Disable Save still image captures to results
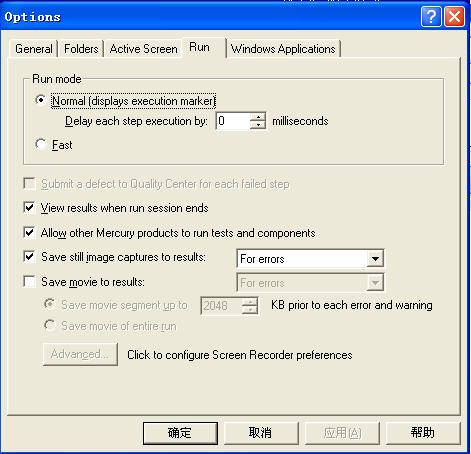Image resolution: width=471 pixels, height=454 pixels. (29, 257)
